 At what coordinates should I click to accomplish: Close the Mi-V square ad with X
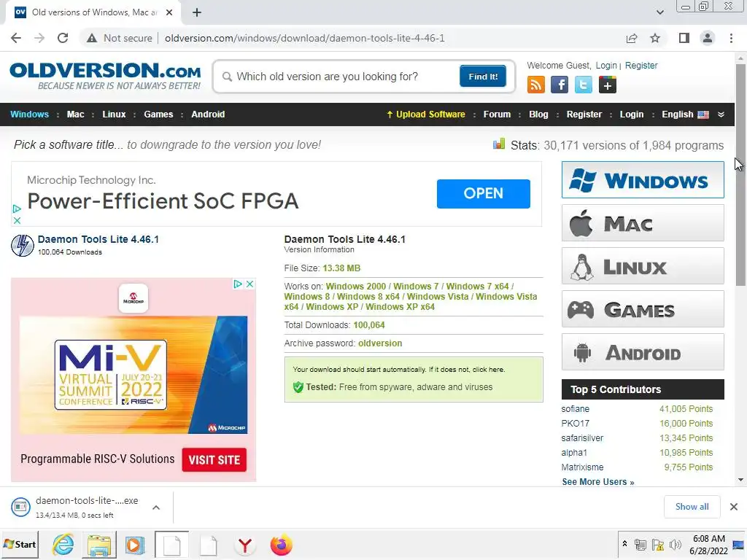(249, 284)
